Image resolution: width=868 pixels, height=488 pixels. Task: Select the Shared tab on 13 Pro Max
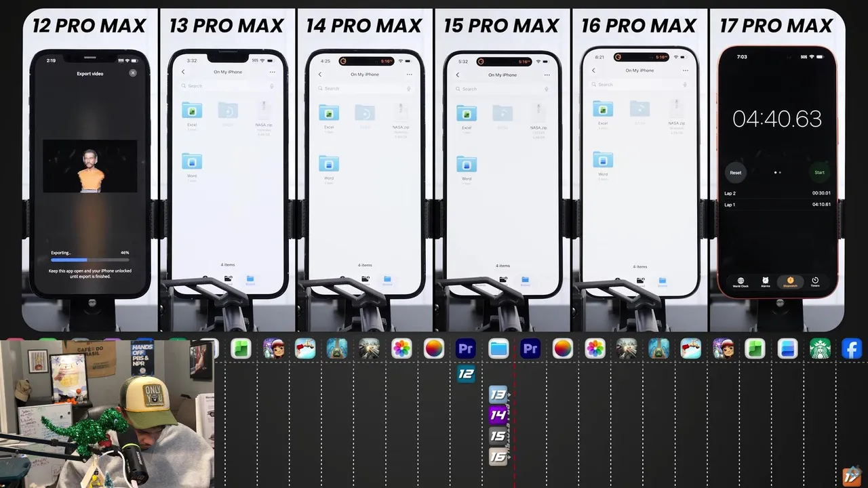tap(228, 279)
